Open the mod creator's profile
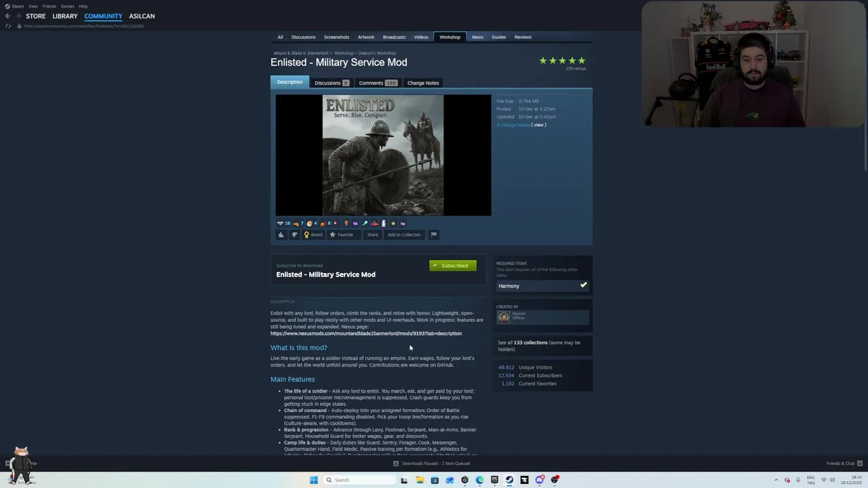The image size is (868, 488). click(x=542, y=317)
